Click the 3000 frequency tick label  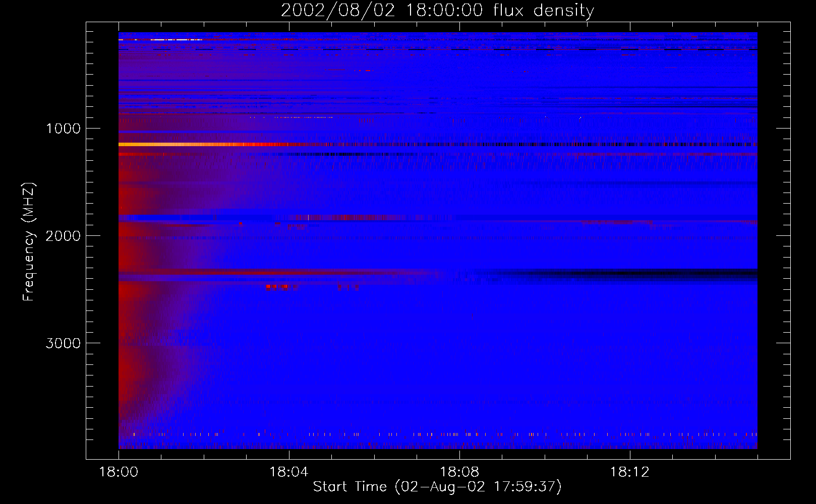coord(63,343)
